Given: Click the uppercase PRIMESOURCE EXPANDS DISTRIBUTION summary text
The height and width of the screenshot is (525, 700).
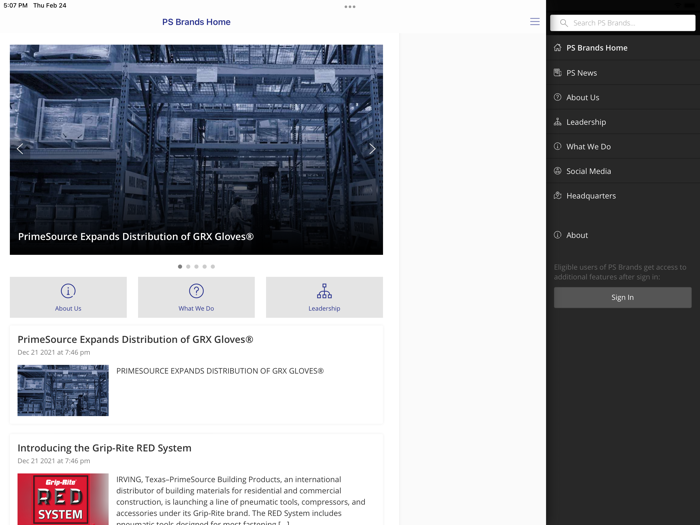Looking at the screenshot, I should pos(220,371).
